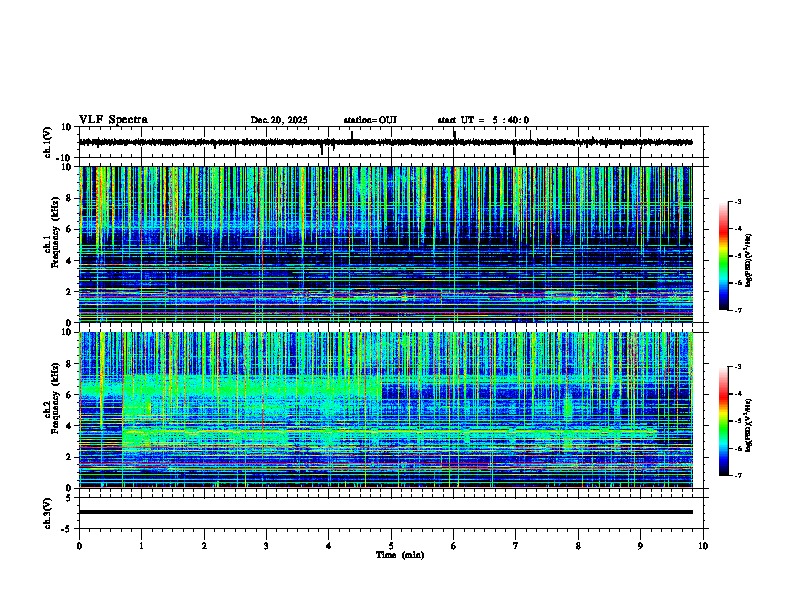
Task: Click the ch.2 spectrogram color scale bar
Action: point(724,421)
